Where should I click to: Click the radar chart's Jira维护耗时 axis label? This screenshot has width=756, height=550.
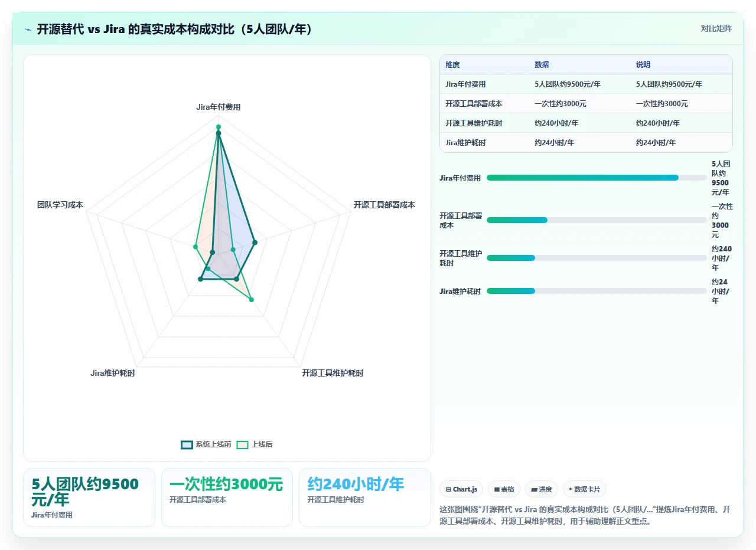click(113, 373)
